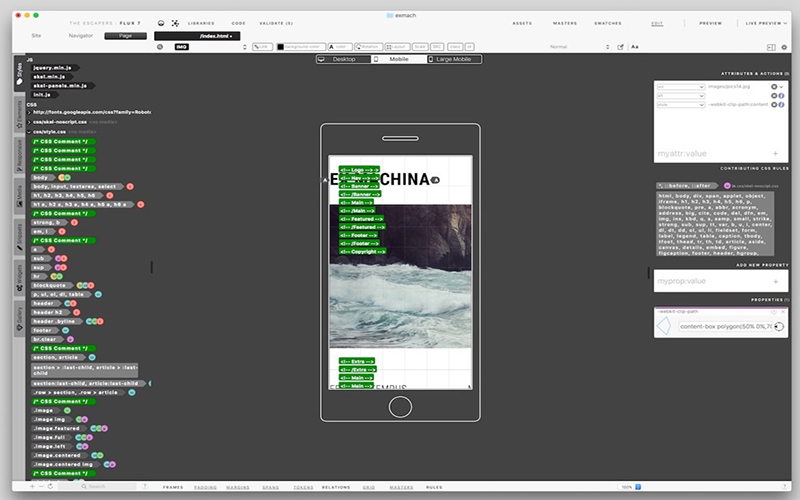This screenshot has height=500, width=800.
Task: Toggle Frames overlay in bottom bar
Action: [x=173, y=487]
